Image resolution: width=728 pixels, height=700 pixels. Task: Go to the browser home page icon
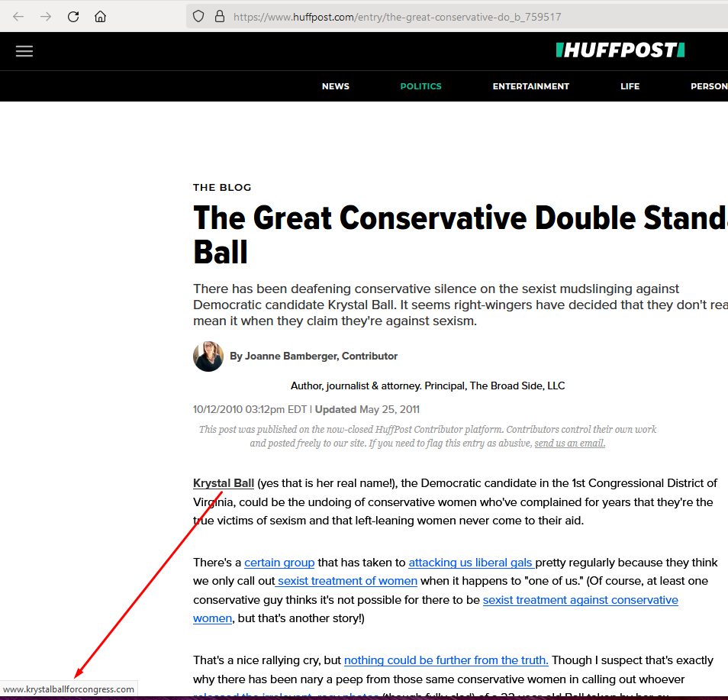pos(100,17)
